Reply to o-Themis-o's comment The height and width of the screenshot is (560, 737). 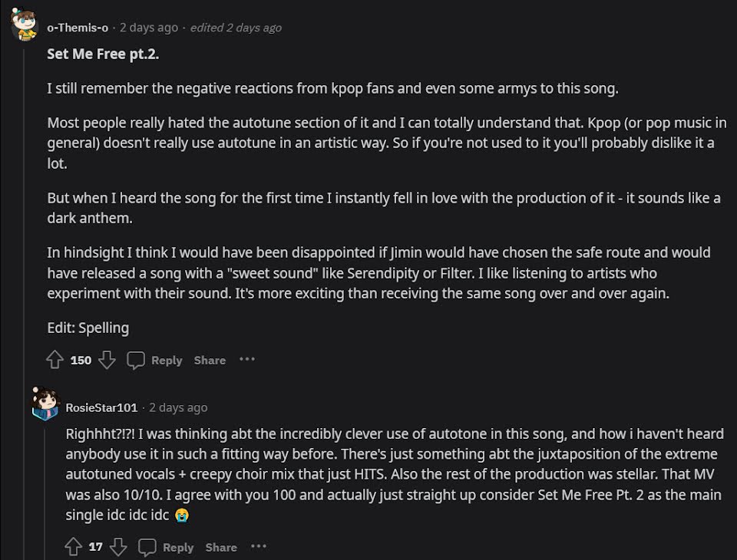(x=155, y=360)
